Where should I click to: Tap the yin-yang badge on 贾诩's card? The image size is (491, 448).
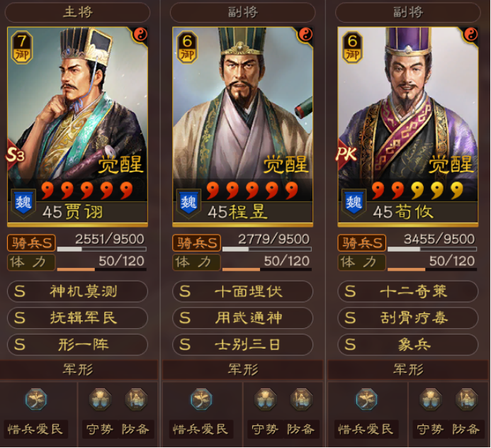click(x=140, y=34)
